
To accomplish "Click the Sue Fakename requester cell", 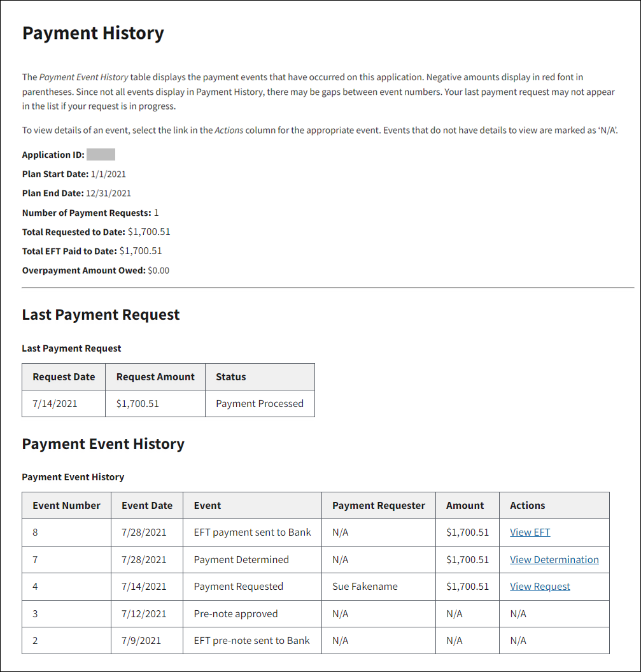I will point(365,587).
